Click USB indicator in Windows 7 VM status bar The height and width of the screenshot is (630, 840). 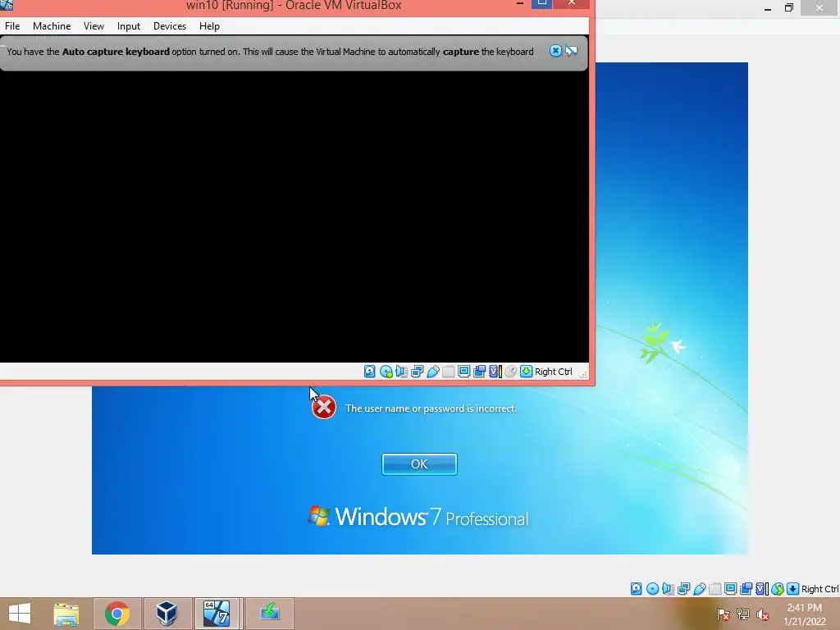pyautogui.click(x=699, y=589)
